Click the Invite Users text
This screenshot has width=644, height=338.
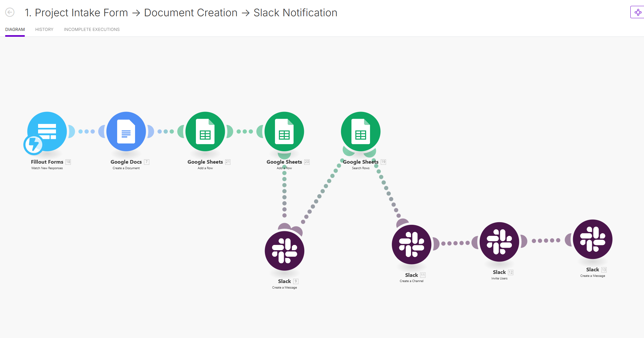tap(500, 278)
